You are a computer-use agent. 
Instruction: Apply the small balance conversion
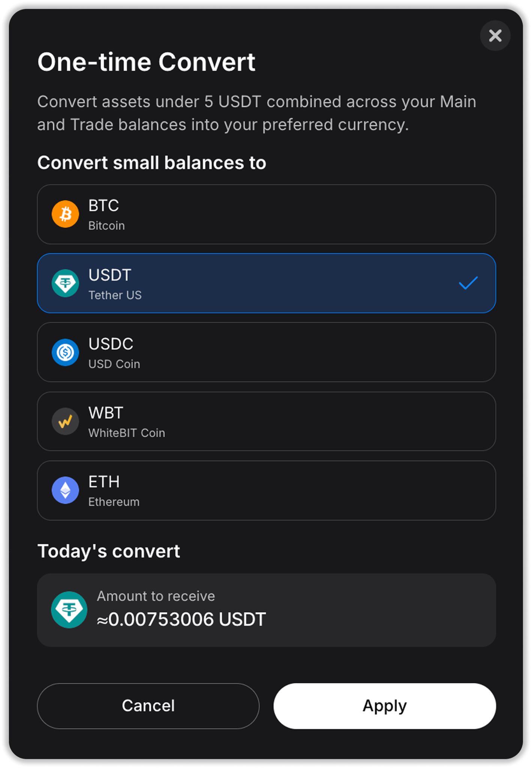pos(385,706)
